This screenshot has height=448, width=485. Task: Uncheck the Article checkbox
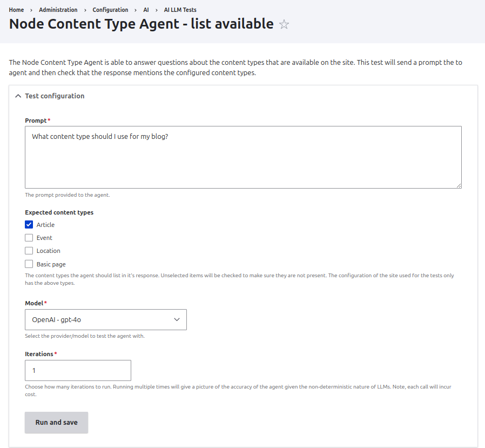pos(29,225)
